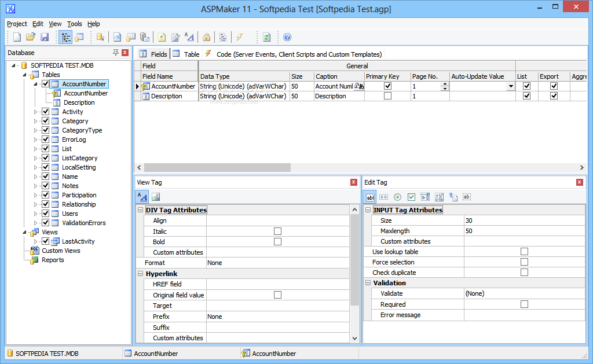This screenshot has width=593, height=364.
Task: Select Text edit tag icon
Action: (370, 197)
